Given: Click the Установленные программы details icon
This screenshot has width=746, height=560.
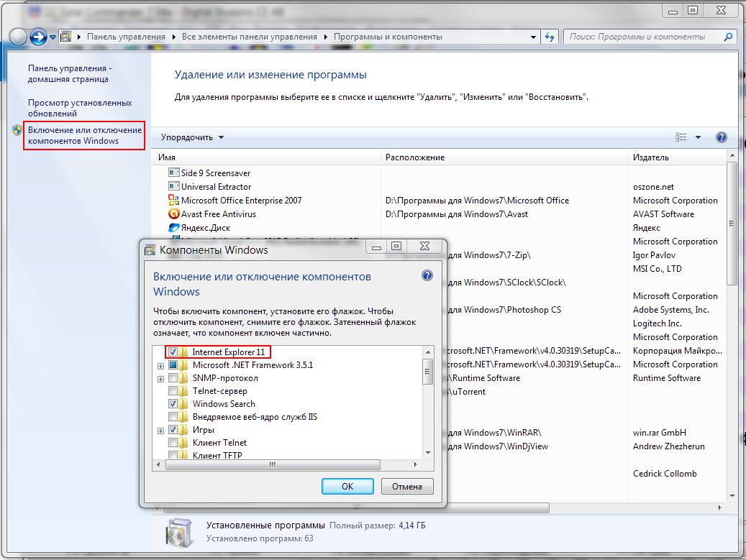Looking at the screenshot, I should tap(179, 532).
